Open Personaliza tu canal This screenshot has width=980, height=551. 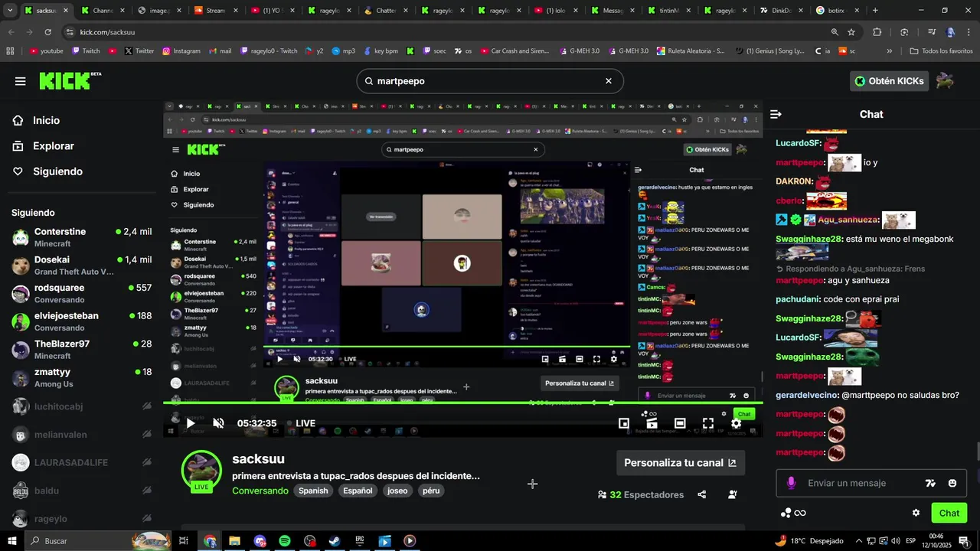pyautogui.click(x=680, y=463)
